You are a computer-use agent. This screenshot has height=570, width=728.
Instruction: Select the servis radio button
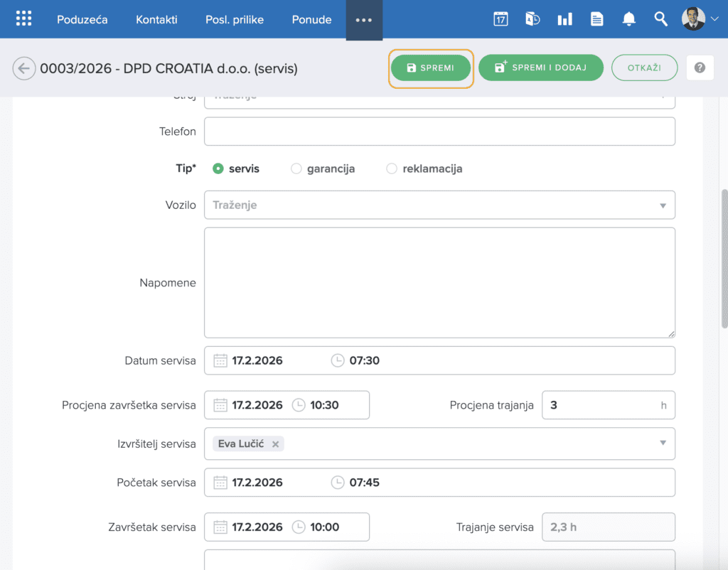tap(218, 168)
